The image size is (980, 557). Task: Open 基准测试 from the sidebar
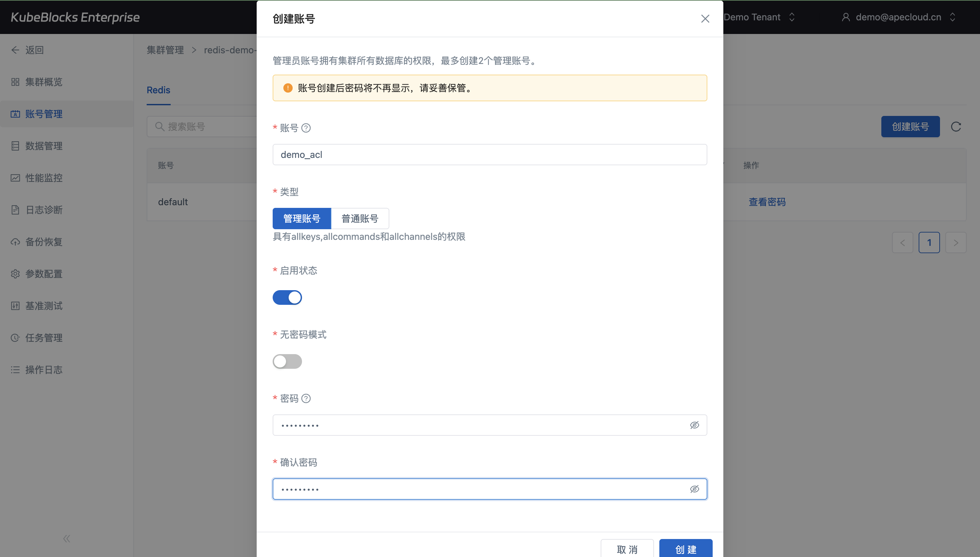coord(44,306)
